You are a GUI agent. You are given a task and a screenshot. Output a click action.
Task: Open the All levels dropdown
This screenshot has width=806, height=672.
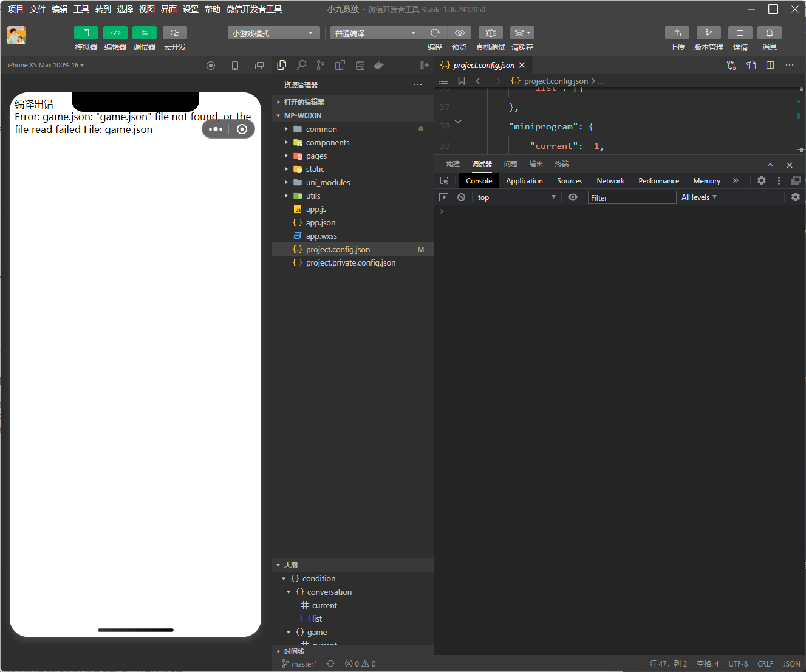click(699, 197)
